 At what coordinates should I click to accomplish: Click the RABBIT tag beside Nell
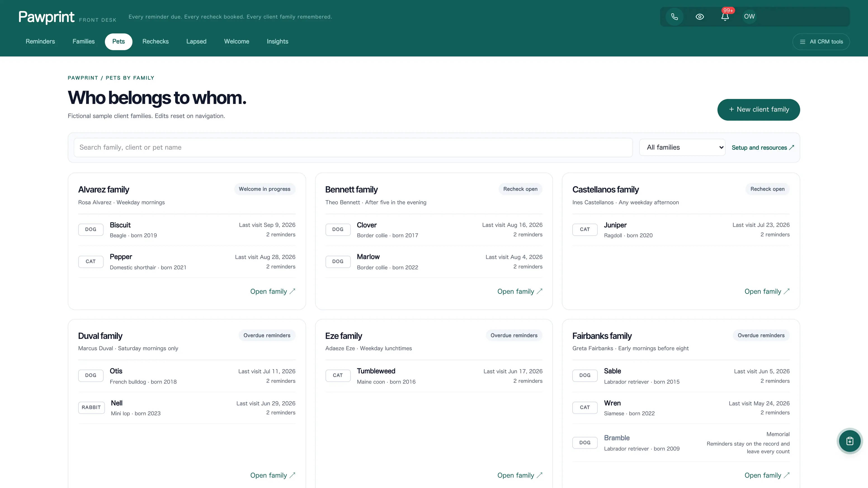click(91, 408)
